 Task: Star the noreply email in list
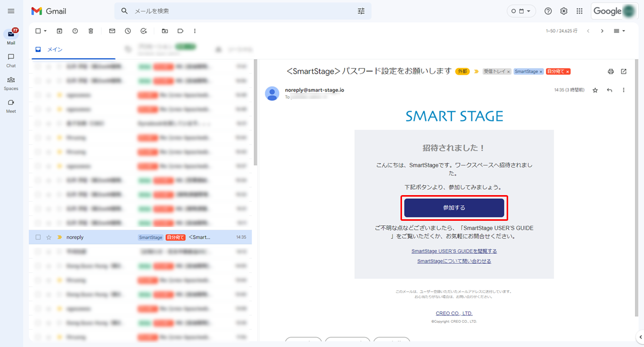[x=49, y=237]
